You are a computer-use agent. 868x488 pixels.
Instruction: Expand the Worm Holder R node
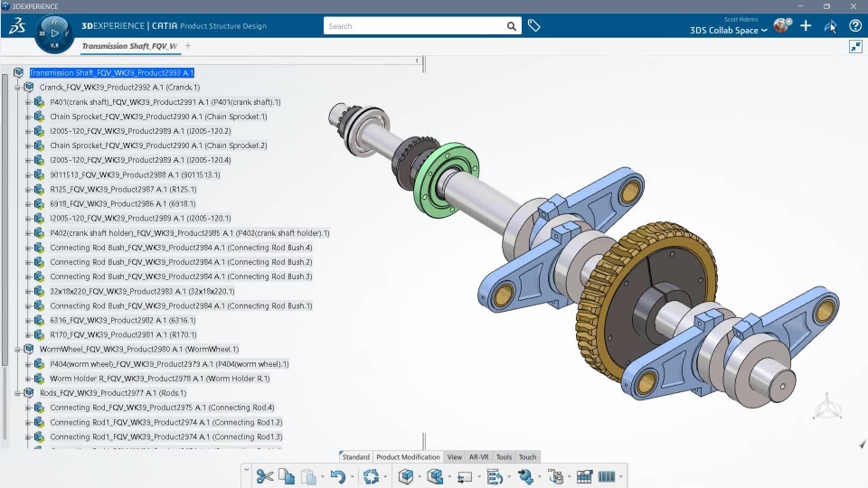[28, 379]
